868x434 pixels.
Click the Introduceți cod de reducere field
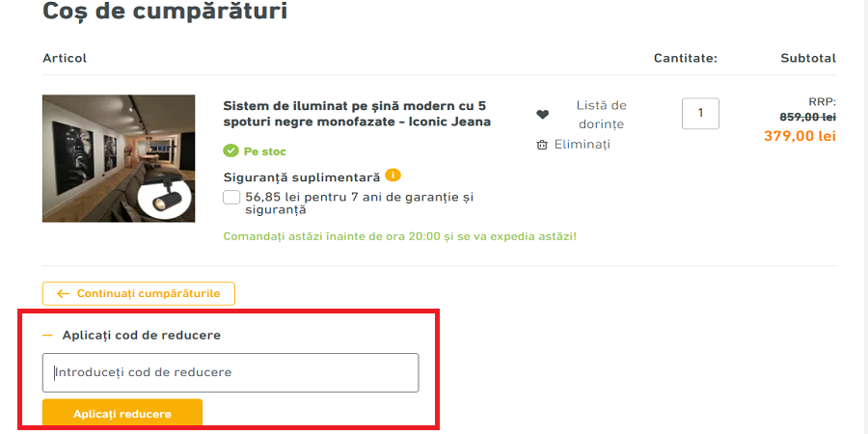[231, 372]
